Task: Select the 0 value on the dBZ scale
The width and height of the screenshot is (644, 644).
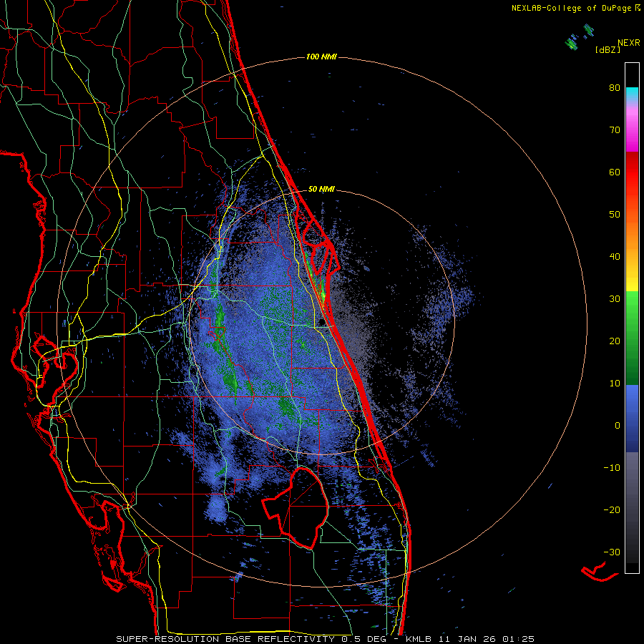Action: pos(618,426)
